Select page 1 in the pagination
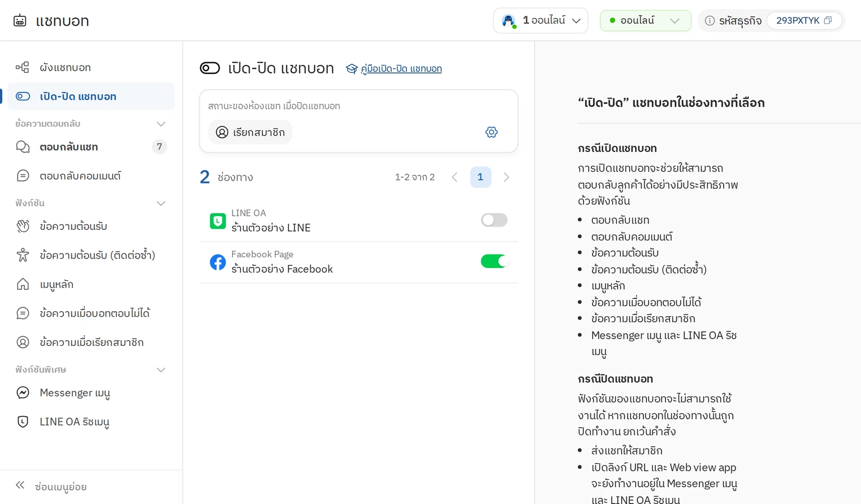This screenshot has height=504, width=861. [480, 177]
